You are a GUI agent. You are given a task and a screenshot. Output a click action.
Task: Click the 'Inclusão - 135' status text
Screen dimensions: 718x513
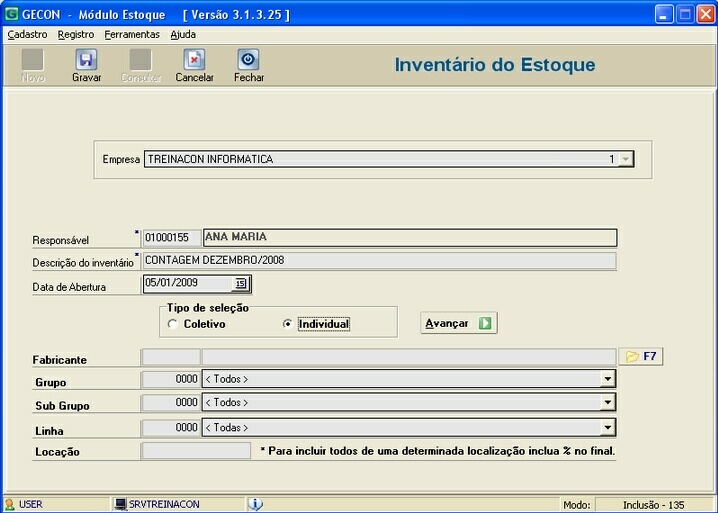653,505
